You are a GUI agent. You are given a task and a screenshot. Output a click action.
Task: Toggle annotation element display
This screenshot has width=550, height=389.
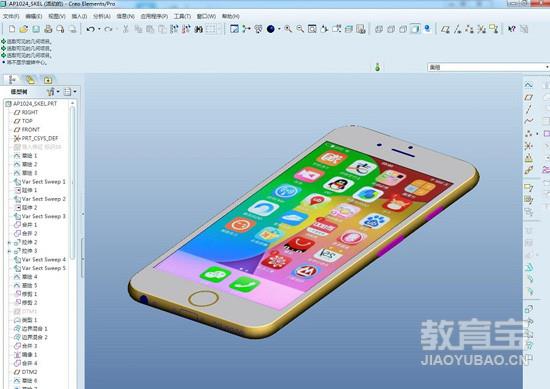[494, 29]
